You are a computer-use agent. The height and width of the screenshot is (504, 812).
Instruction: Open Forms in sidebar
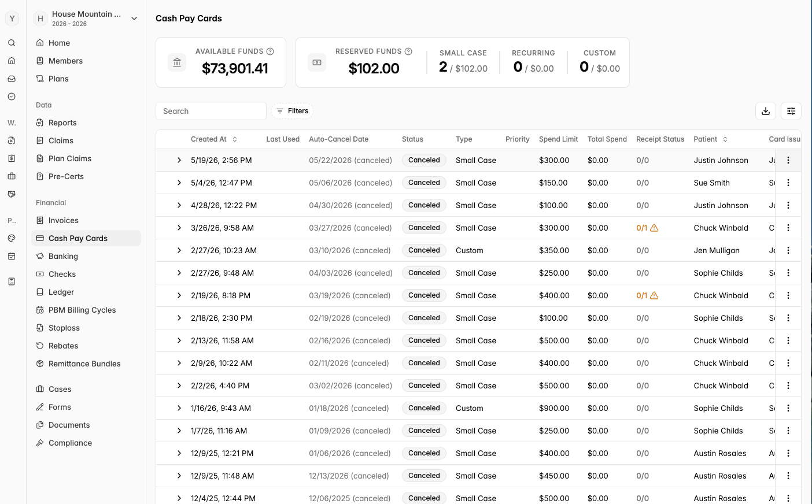pos(86,407)
